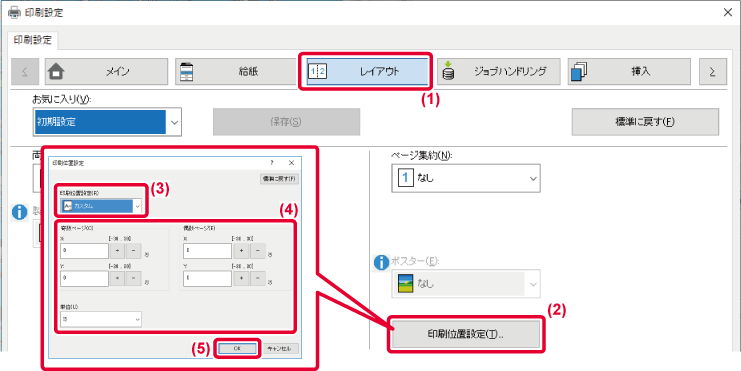This screenshot has height=371, width=741.
Task: Decrease even-page Y with the minus button
Action: coord(257,279)
